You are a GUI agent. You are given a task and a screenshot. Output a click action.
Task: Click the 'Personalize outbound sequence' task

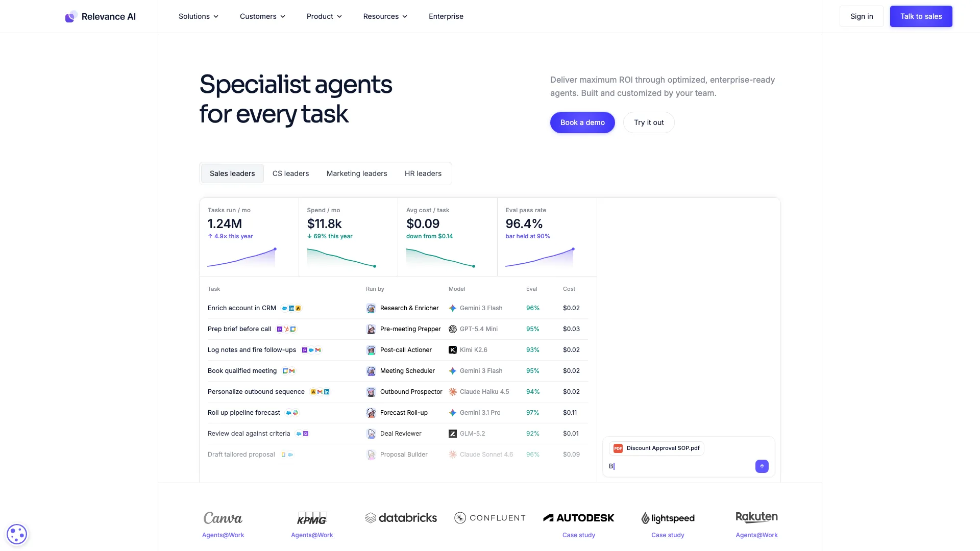coord(256,392)
